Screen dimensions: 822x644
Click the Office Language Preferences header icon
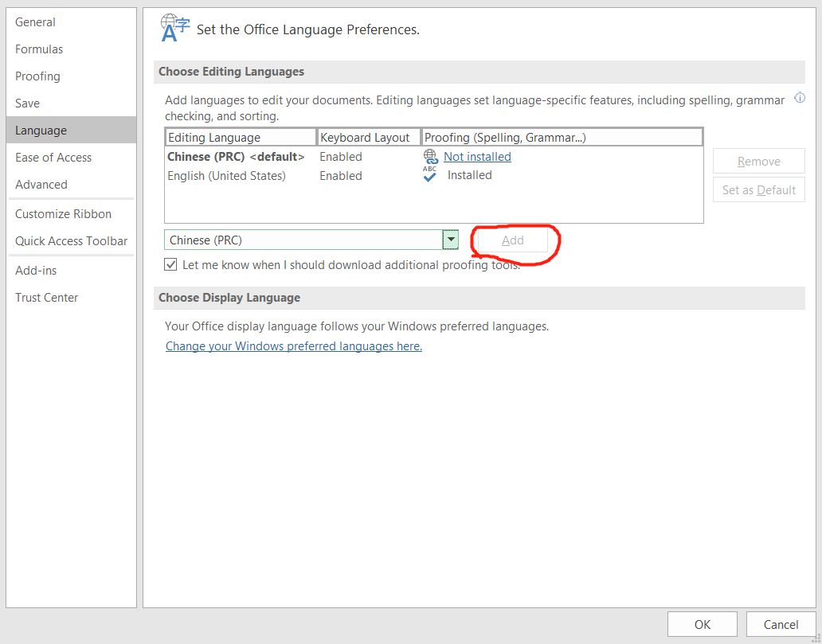[174, 29]
